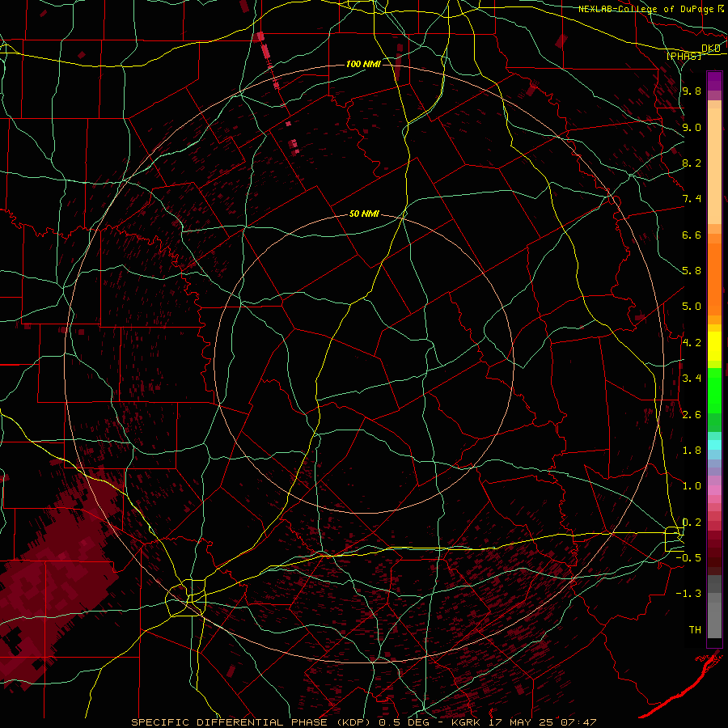
Task: Click the [PHAS] units label
Action: click(684, 56)
